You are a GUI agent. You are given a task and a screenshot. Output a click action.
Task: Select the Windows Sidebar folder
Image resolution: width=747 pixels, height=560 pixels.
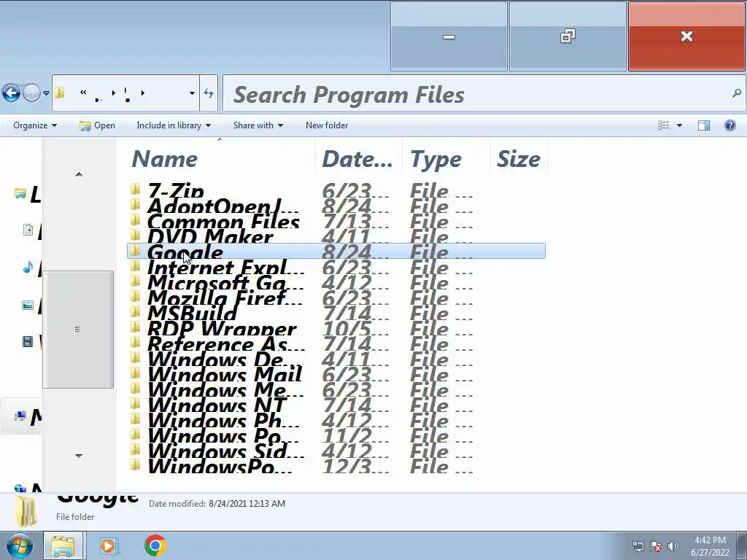[x=336, y=450]
